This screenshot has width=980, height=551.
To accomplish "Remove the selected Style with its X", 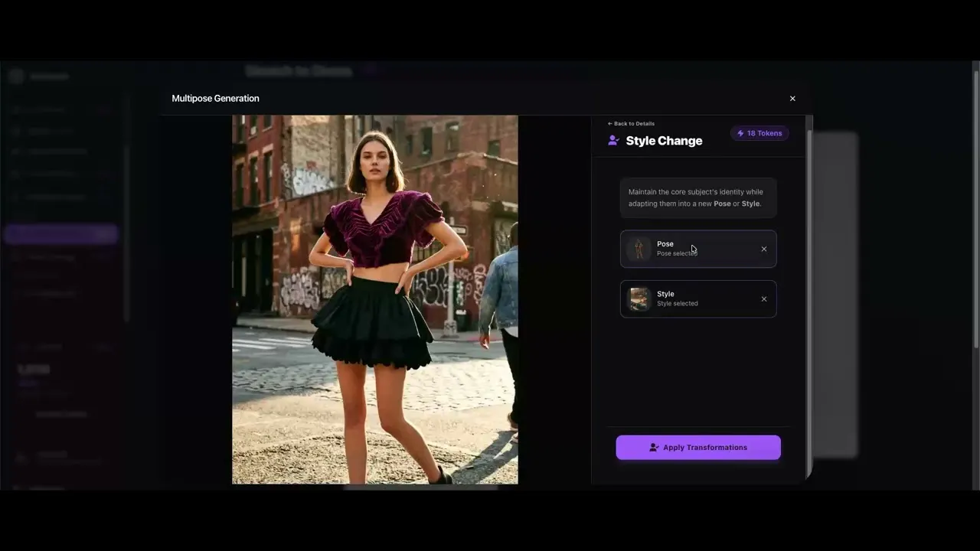I will coord(763,298).
